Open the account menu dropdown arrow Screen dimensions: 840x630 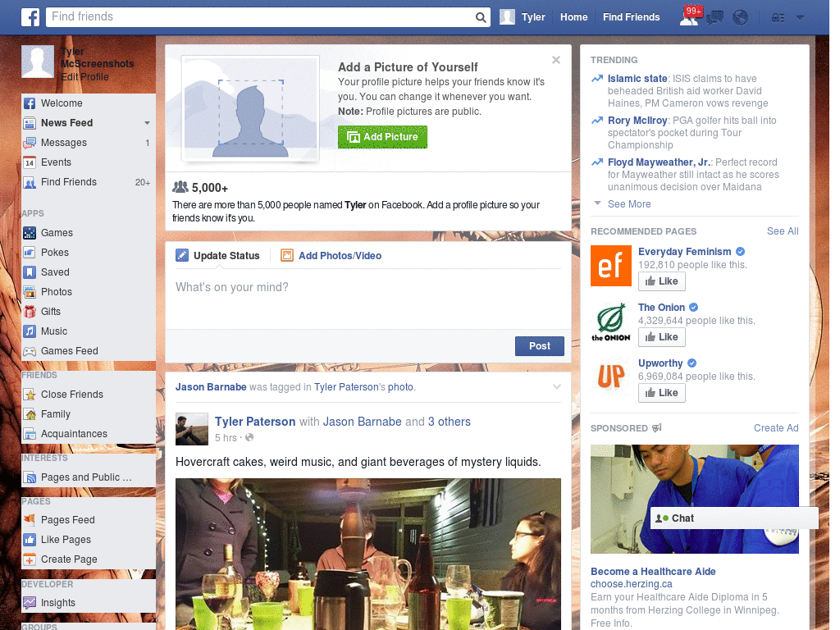pyautogui.click(x=801, y=18)
